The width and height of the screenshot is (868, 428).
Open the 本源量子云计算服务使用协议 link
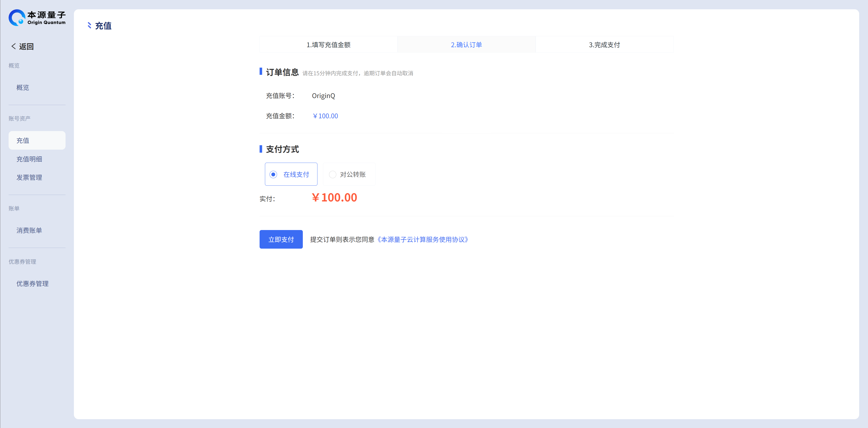tap(422, 239)
